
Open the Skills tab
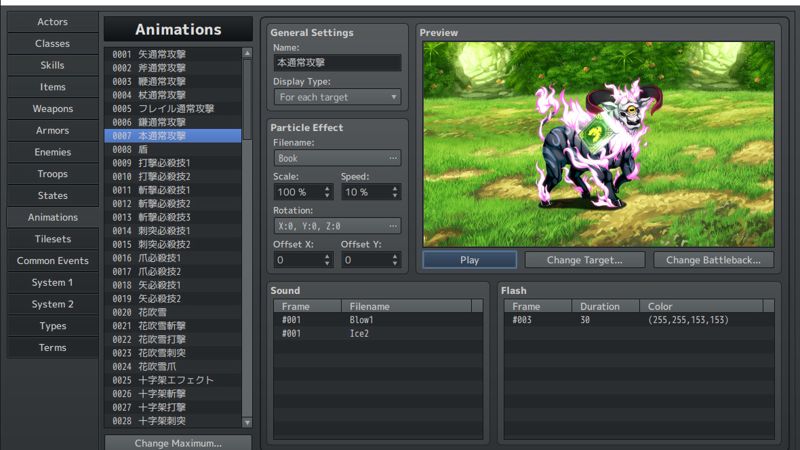point(53,65)
